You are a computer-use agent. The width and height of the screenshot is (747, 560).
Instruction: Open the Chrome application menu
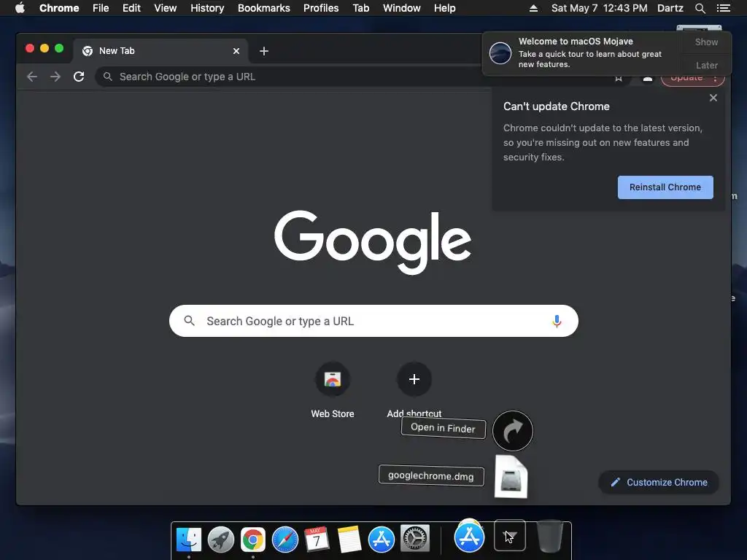(59, 8)
